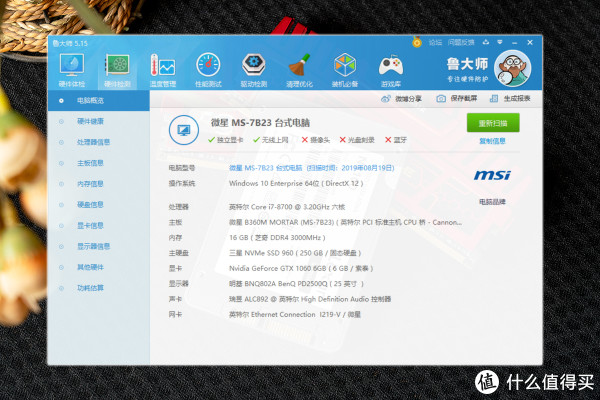The width and height of the screenshot is (600, 400).
Task: Click the monitor icon beside 微星 MS-7B23
Action: pyautogui.click(x=184, y=130)
